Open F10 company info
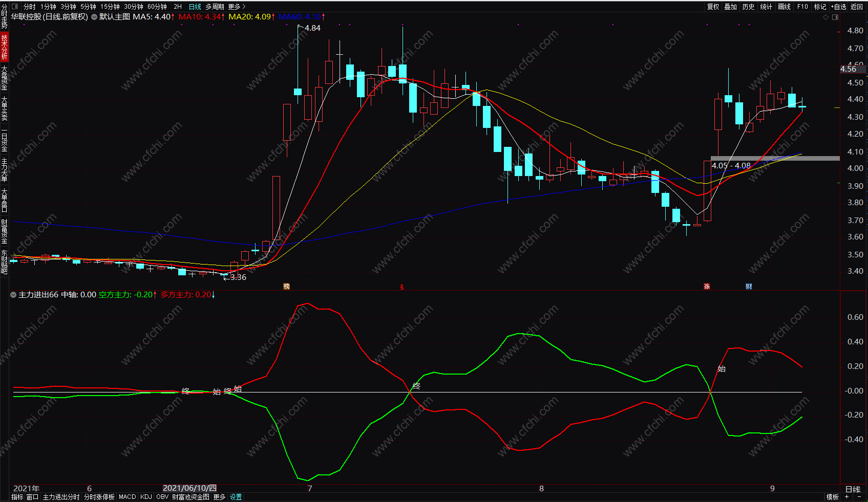The width and height of the screenshot is (868, 502). [802, 7]
